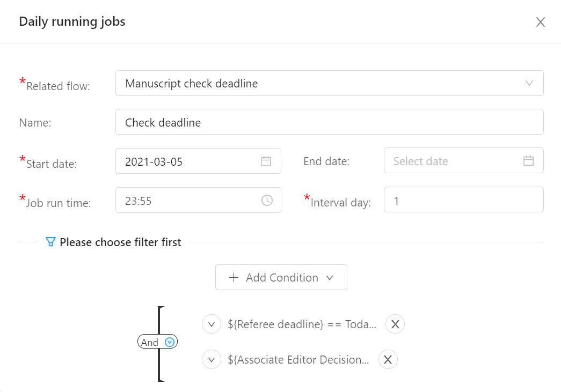This screenshot has width=561, height=392.
Task: Click the Job run time field 23:55
Action: 198,200
